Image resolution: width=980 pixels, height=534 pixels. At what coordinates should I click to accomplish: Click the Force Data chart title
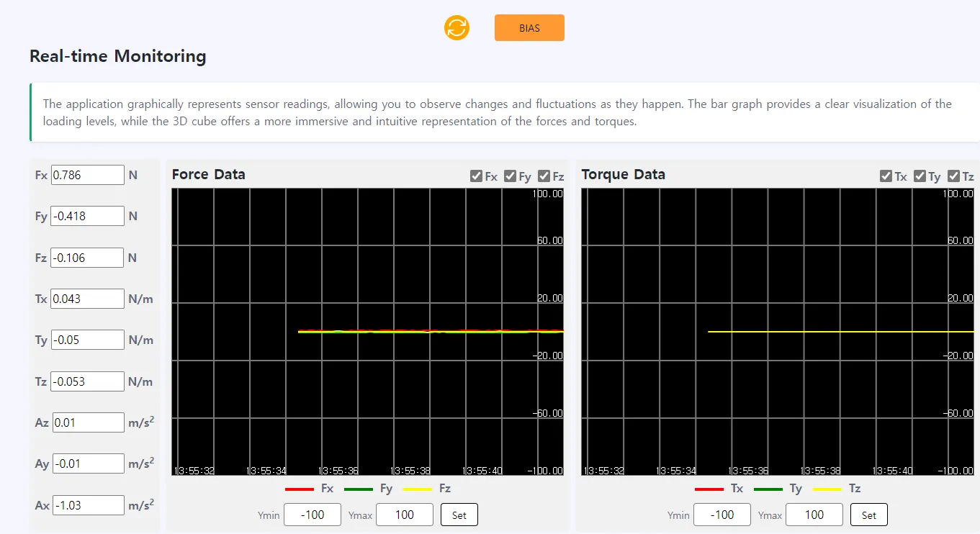coord(209,174)
